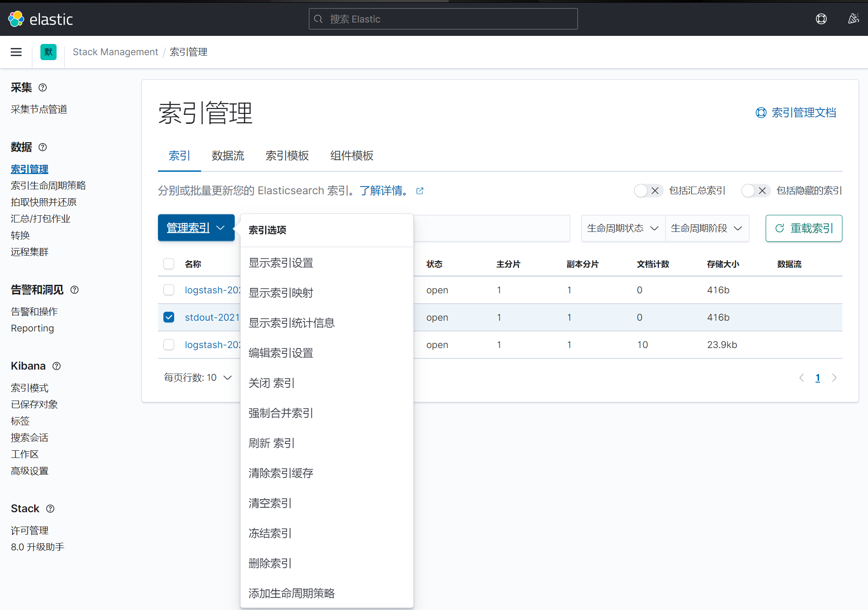Select 显示索引设置 menu option
The image size is (868, 610).
327,263
